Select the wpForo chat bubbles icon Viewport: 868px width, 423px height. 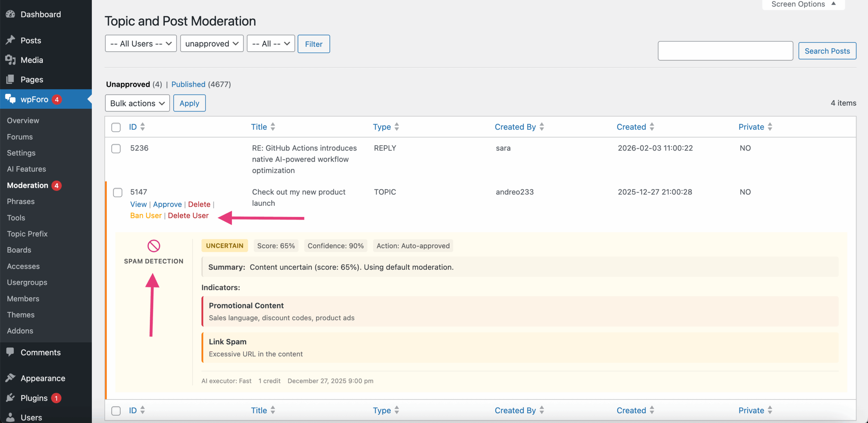point(11,99)
